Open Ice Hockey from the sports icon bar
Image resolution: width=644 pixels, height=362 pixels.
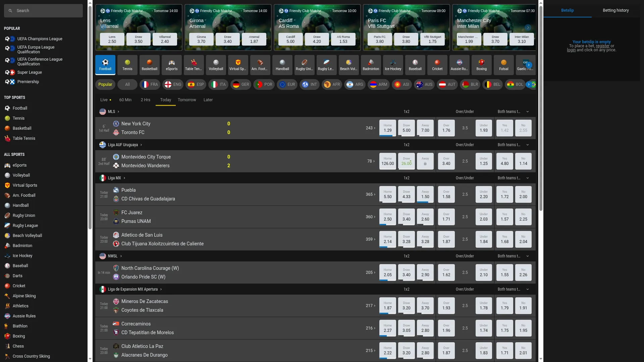pyautogui.click(x=393, y=65)
